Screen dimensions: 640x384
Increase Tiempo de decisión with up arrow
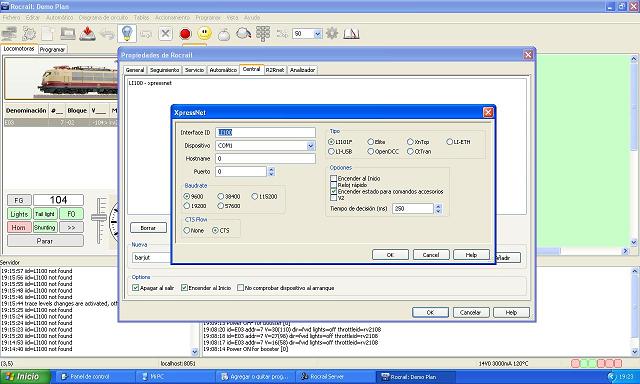pos(438,206)
